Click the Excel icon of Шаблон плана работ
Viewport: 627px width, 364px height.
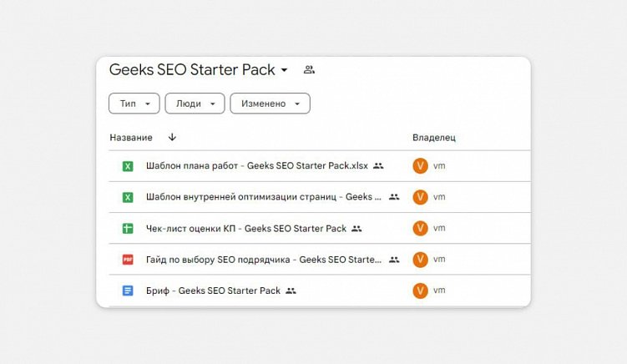point(128,166)
